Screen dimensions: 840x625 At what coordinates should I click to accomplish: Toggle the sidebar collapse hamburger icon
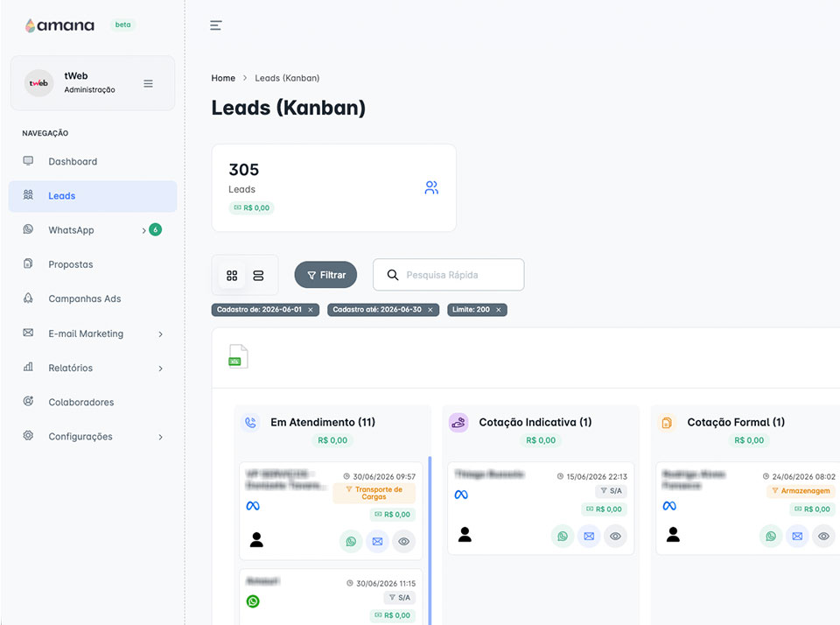pyautogui.click(x=216, y=25)
